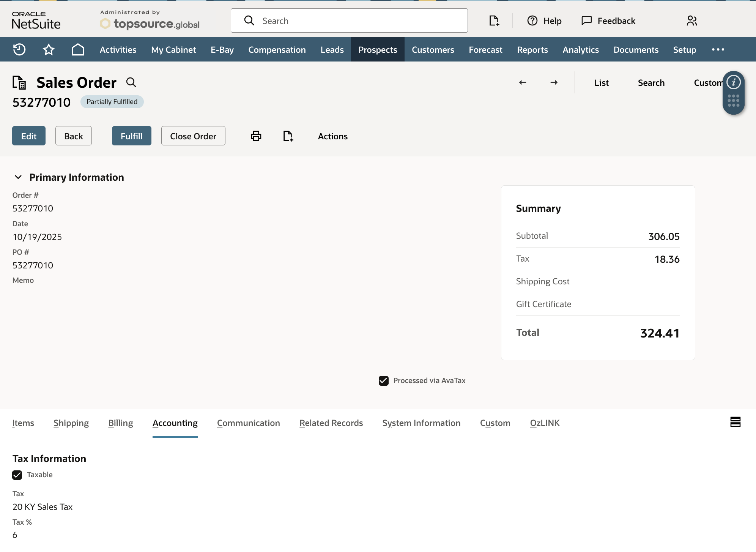Switch to the System Information subtab
Screen dimensions: 756x552
[x=421, y=423]
